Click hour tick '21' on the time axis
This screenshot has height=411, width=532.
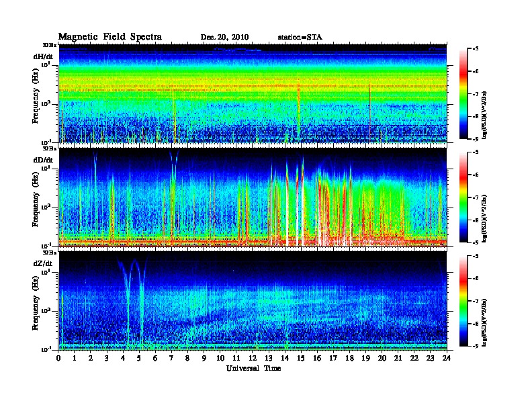(398, 358)
